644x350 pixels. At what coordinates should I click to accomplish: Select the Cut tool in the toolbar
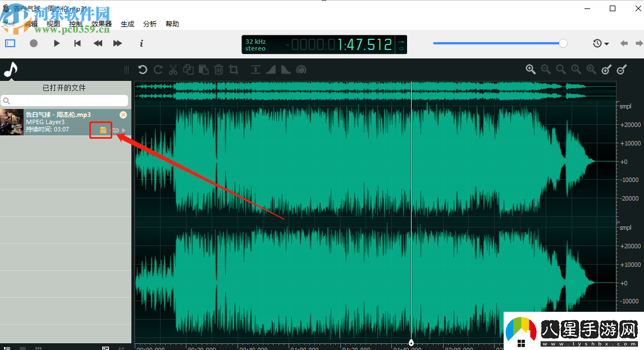[x=173, y=69]
